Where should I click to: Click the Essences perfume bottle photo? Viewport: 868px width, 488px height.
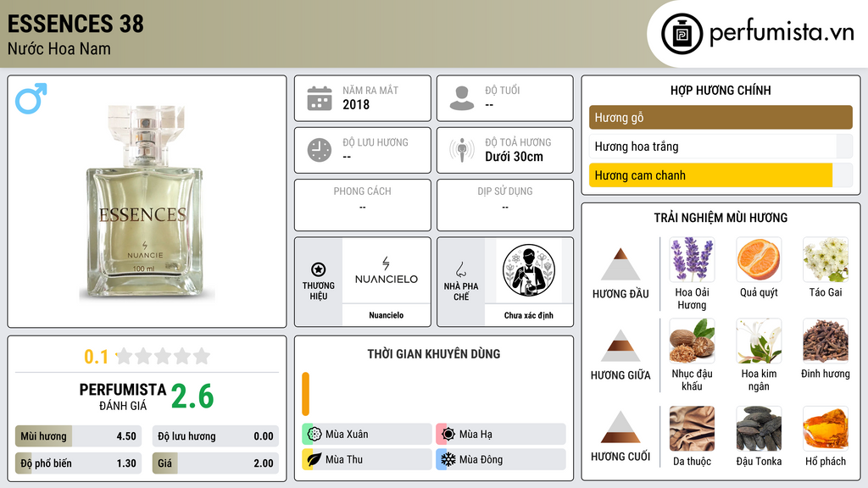(145, 202)
